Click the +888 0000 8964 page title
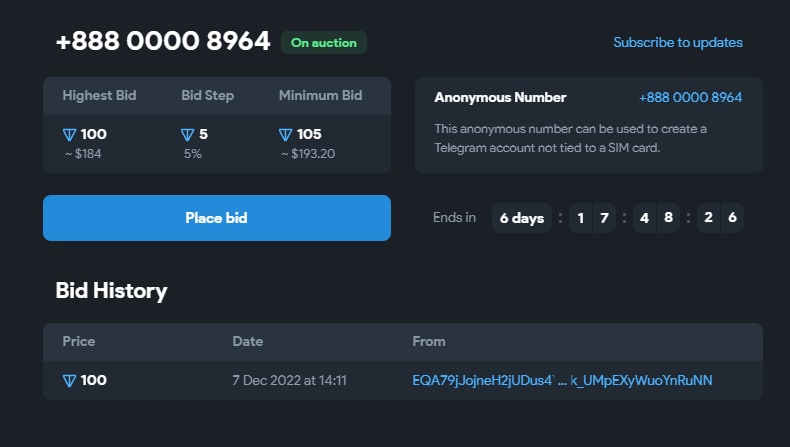Screen dimensions: 790x447 point(163,41)
